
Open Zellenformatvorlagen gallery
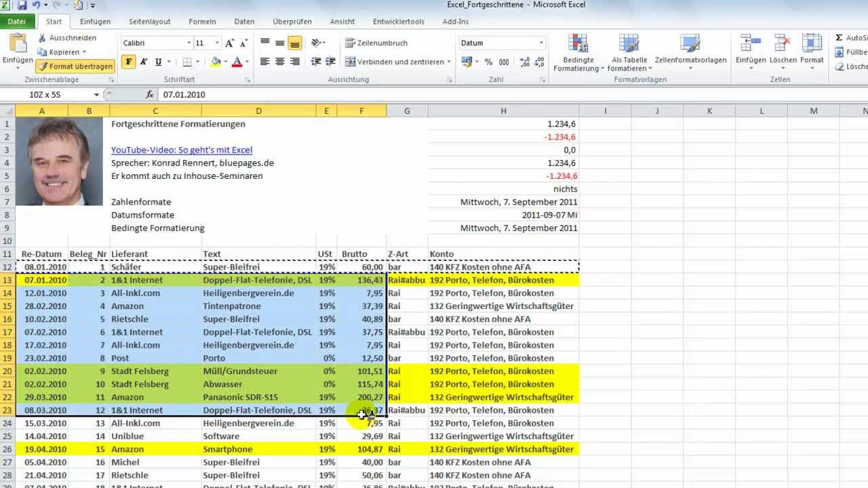(x=690, y=53)
